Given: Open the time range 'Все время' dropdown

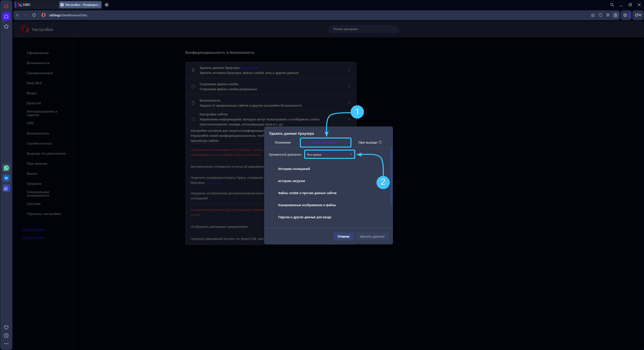Looking at the screenshot, I should (x=329, y=154).
